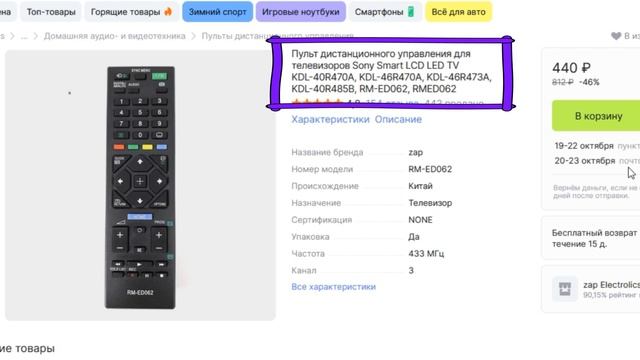Click the Происхождение value Китай

[420, 186]
